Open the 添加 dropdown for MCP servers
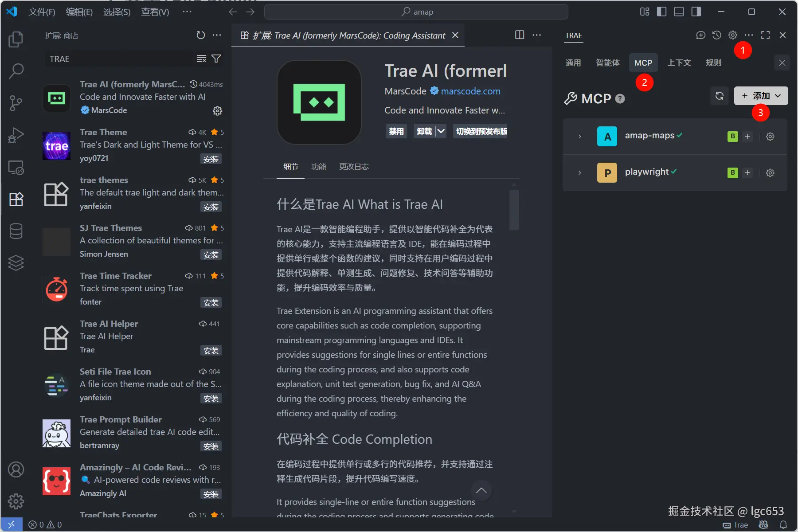This screenshot has height=532, width=798. pyautogui.click(x=761, y=96)
